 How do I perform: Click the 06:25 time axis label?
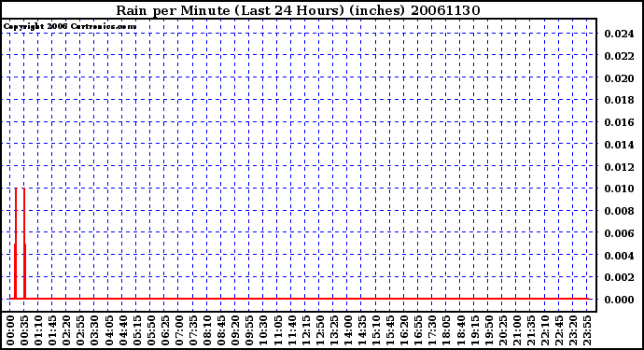(x=165, y=330)
